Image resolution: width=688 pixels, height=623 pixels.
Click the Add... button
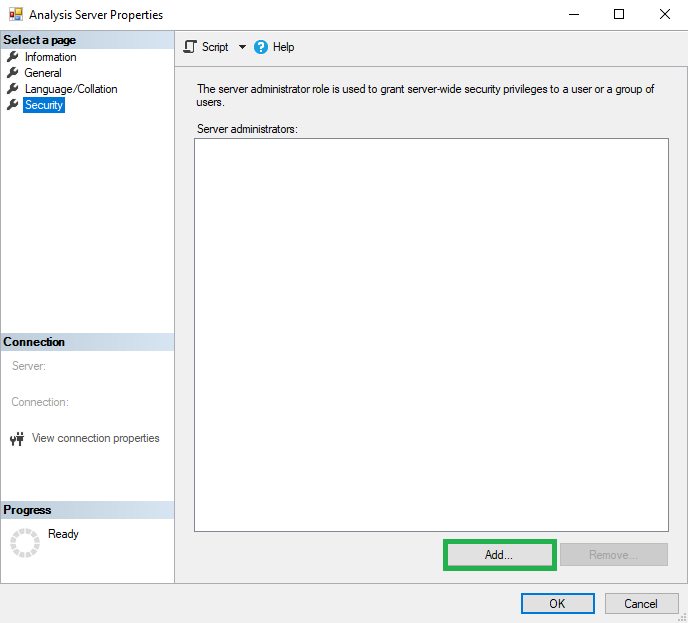(499, 555)
